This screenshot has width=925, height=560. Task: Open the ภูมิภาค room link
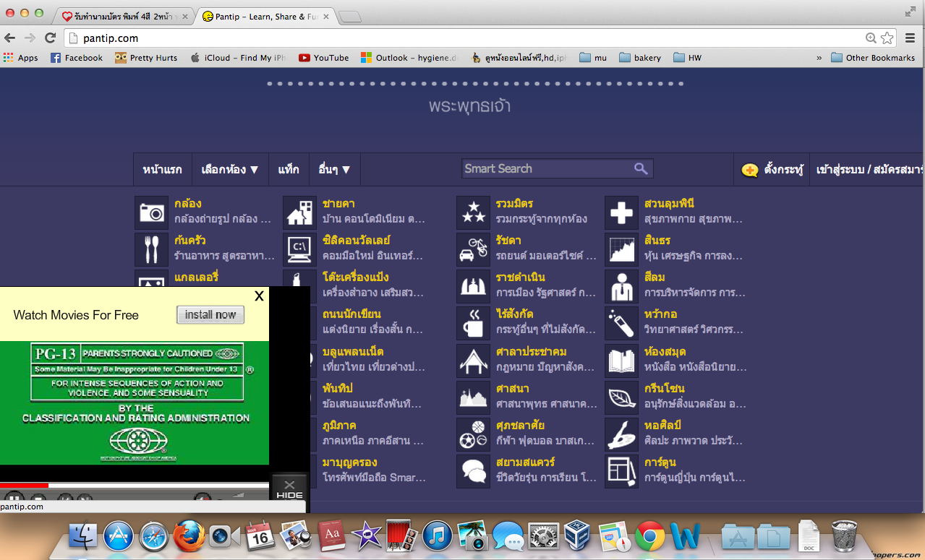339,426
